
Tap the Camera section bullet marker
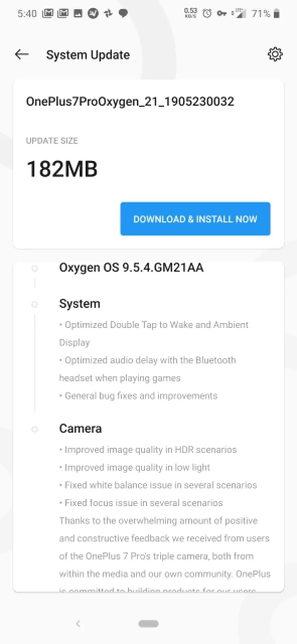point(35,429)
